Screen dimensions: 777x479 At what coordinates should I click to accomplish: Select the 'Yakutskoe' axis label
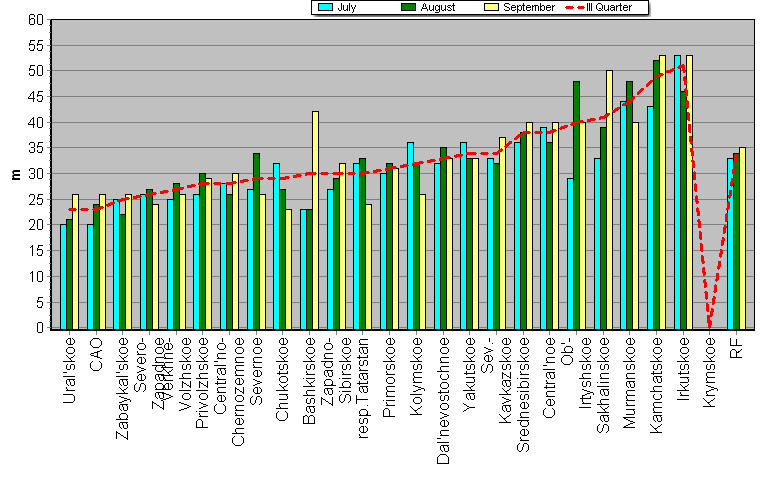pos(469,374)
